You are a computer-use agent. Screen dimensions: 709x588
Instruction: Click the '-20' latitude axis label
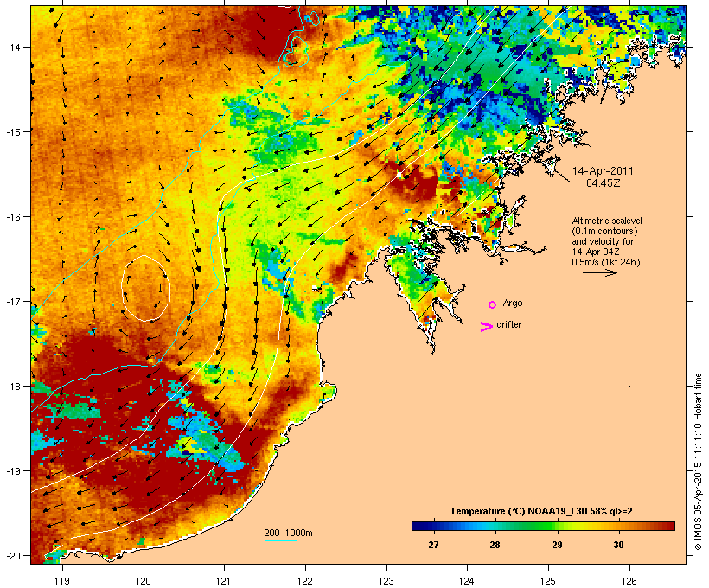(x=12, y=555)
